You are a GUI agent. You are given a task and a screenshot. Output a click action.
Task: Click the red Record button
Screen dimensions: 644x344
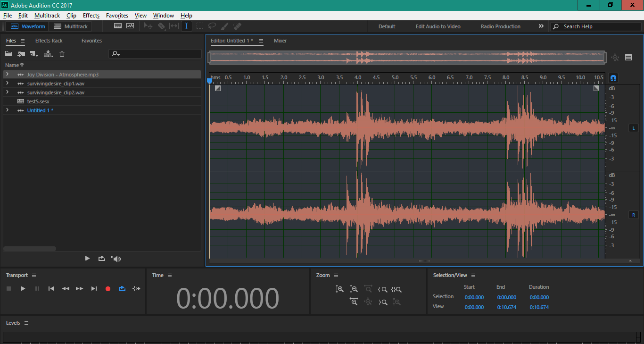[108, 288]
